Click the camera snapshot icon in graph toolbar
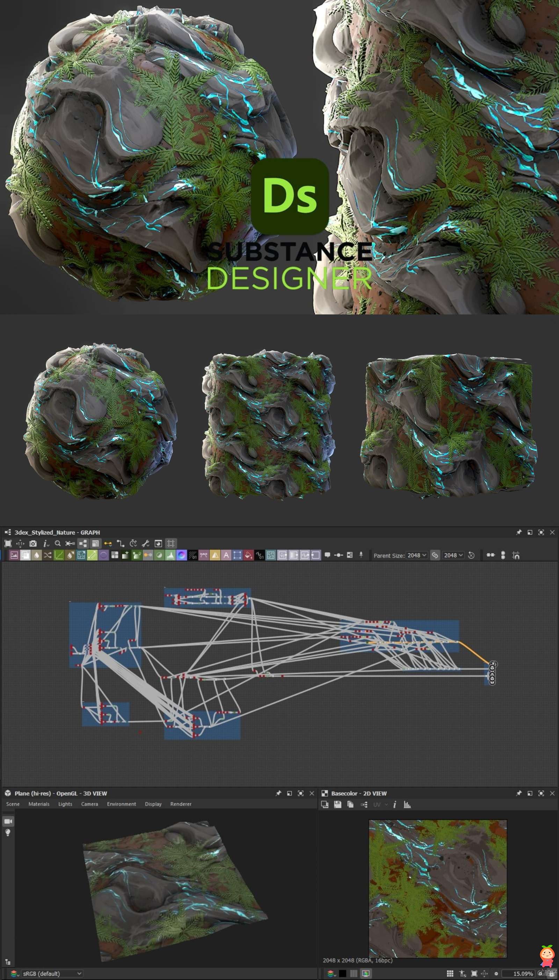The image size is (559, 980). tap(33, 544)
